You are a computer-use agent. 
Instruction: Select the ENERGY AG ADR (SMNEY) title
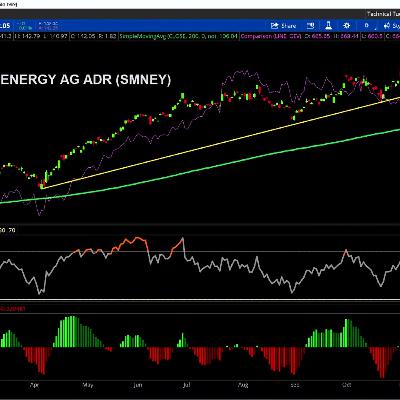coord(85,80)
